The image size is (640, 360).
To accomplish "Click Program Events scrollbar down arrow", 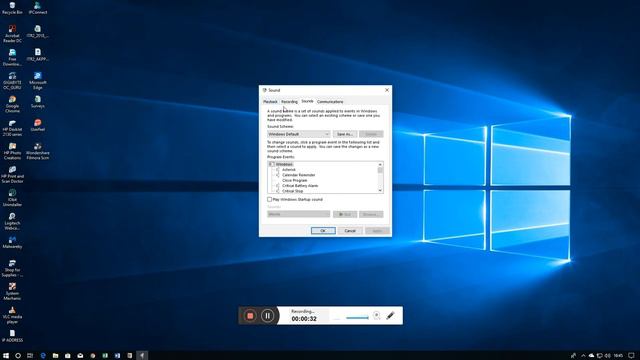I will (380, 191).
